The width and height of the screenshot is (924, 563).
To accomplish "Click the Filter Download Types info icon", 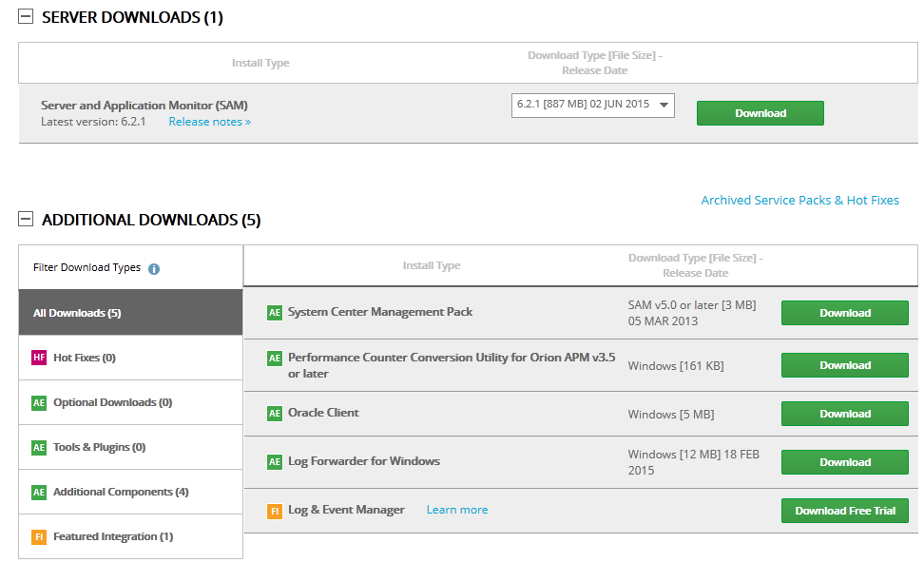I will pyautogui.click(x=154, y=269).
